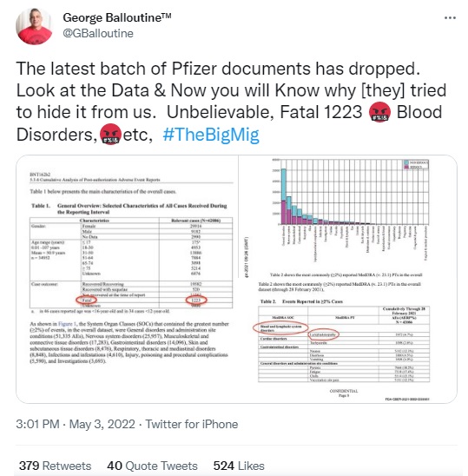468x476 pixels.
Task: View the 40 Quote Tweets list
Action: [x=152, y=466]
